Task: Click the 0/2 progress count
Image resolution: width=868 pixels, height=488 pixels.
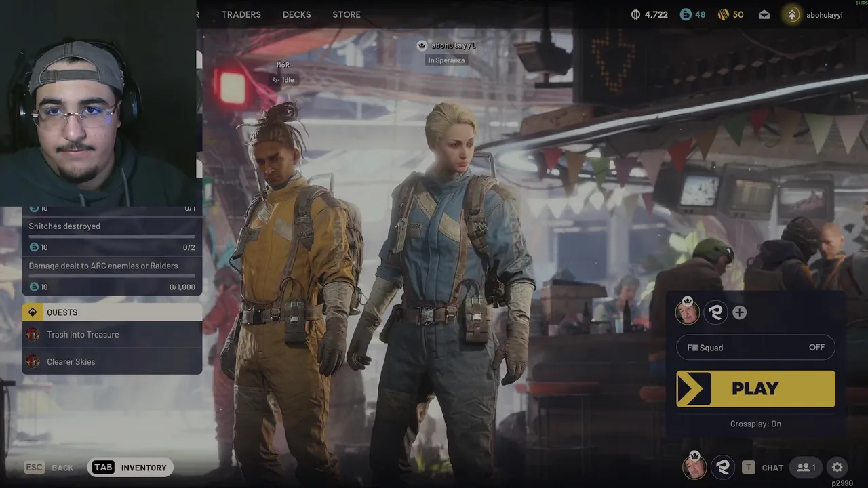Action: pyautogui.click(x=189, y=247)
